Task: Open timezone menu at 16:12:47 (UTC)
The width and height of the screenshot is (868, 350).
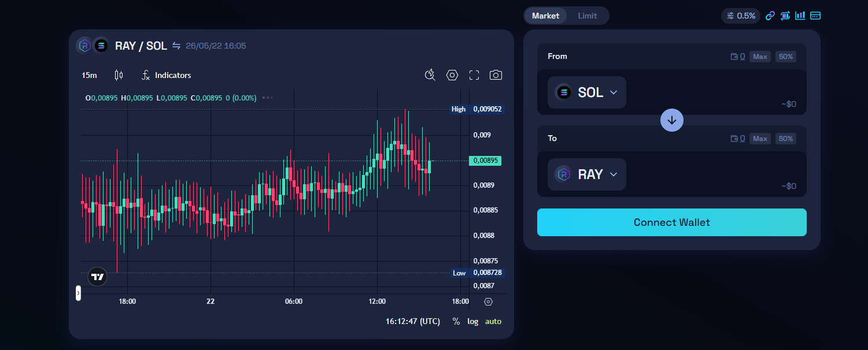Action: click(413, 321)
